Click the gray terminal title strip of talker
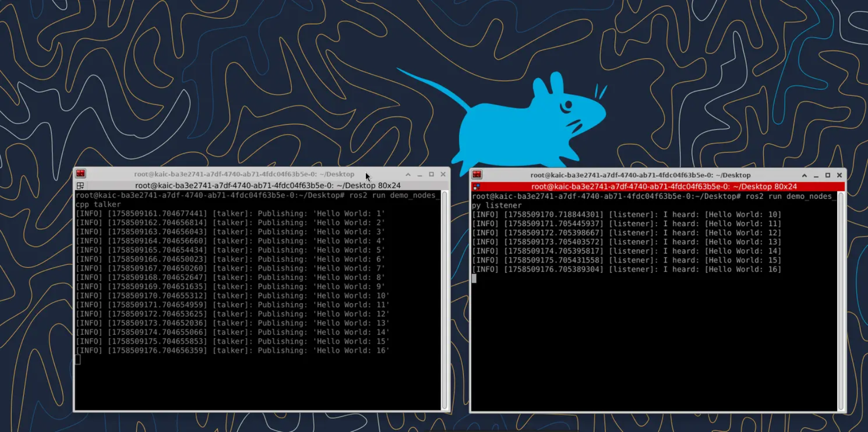Image resolution: width=868 pixels, height=432 pixels. [268, 186]
